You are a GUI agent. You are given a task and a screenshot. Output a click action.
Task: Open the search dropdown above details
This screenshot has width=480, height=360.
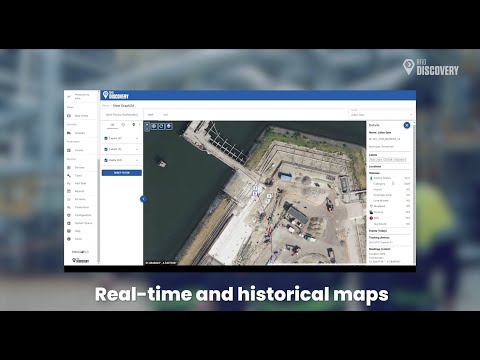coord(381,114)
